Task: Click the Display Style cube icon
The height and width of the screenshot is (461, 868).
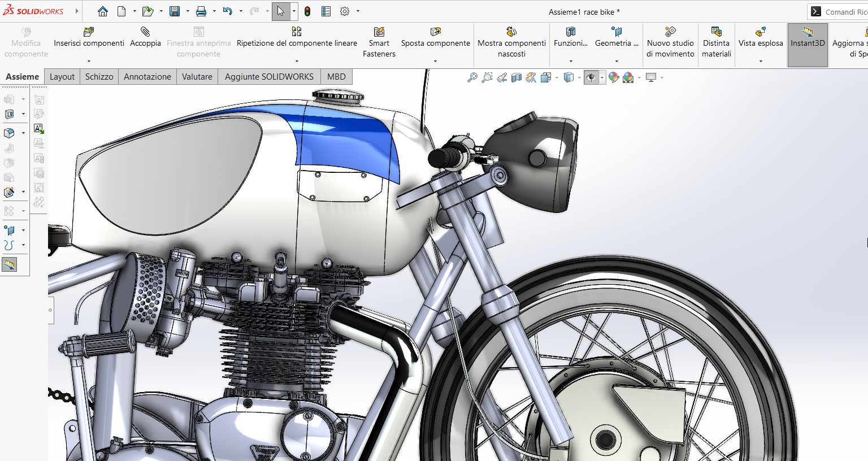Action: tap(568, 77)
